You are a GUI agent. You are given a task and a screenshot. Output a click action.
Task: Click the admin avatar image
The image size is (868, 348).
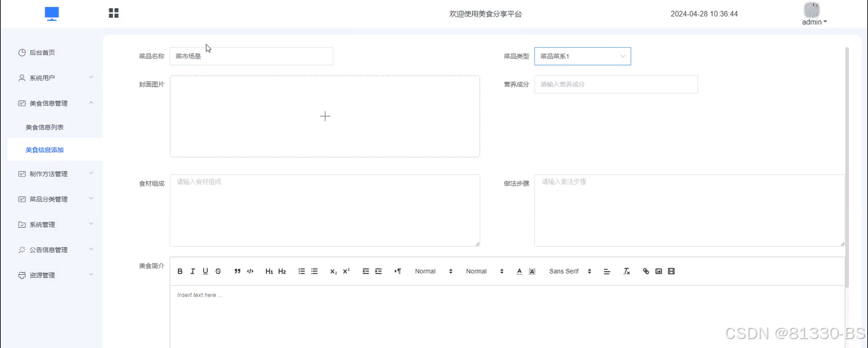click(812, 10)
